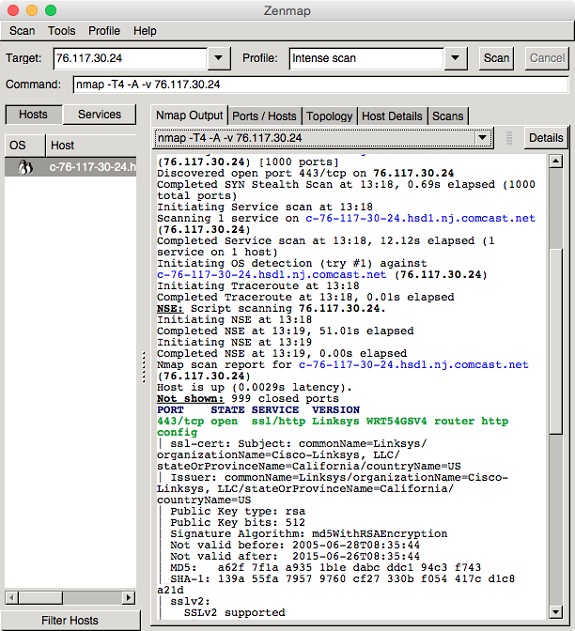Close the Zenmap window with red button
The height and width of the screenshot is (631, 575).
[13, 10]
